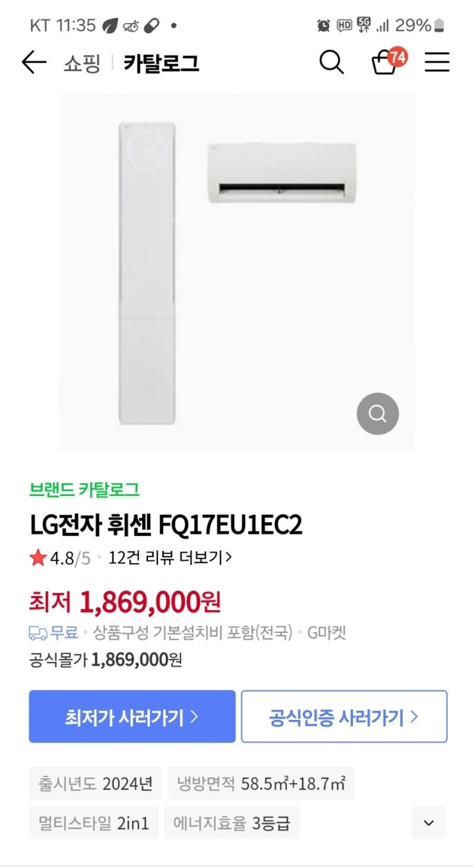Expand the product specs chevron
The image size is (474, 868).
point(428,823)
